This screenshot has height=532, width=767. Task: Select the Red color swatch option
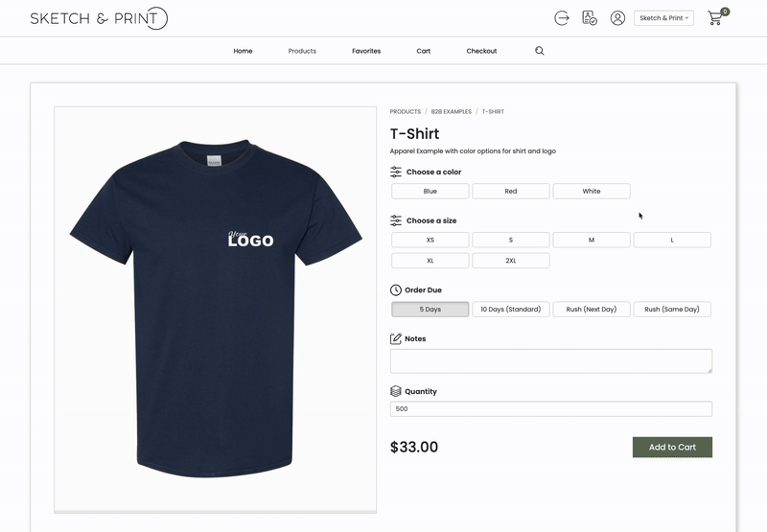tap(510, 192)
